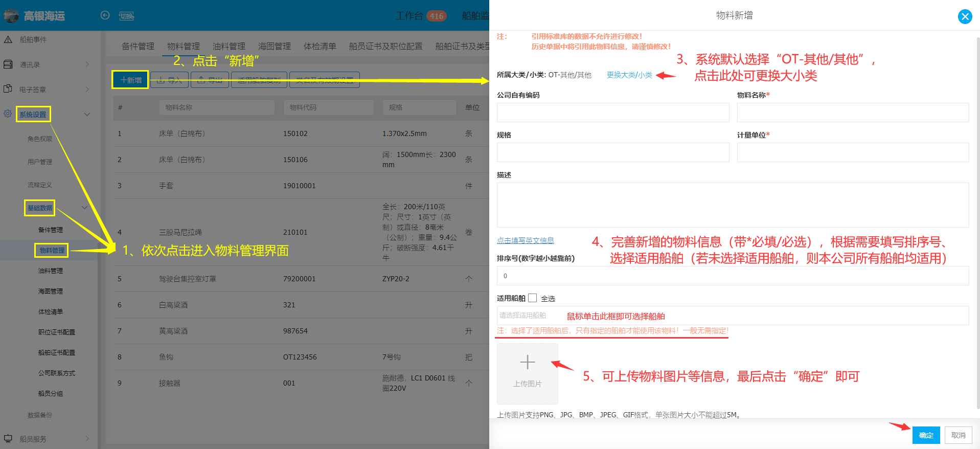Click the 点击填写英文信息 link
The image size is (980, 449).
526,240
